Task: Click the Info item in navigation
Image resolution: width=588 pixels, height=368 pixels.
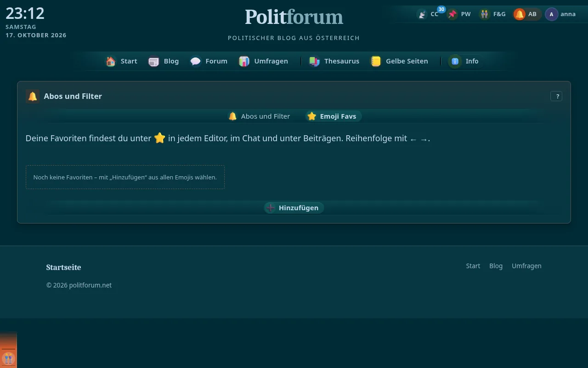Action: point(465,61)
